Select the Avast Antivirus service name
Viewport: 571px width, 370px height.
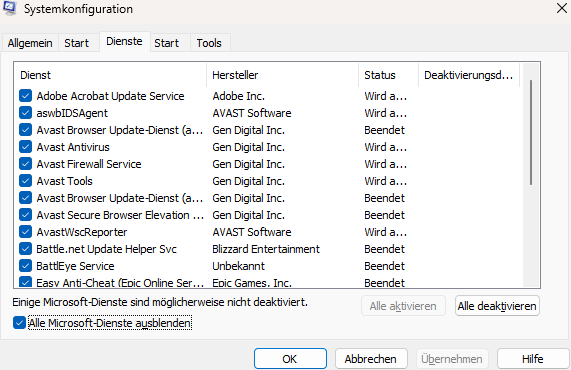[x=73, y=147]
